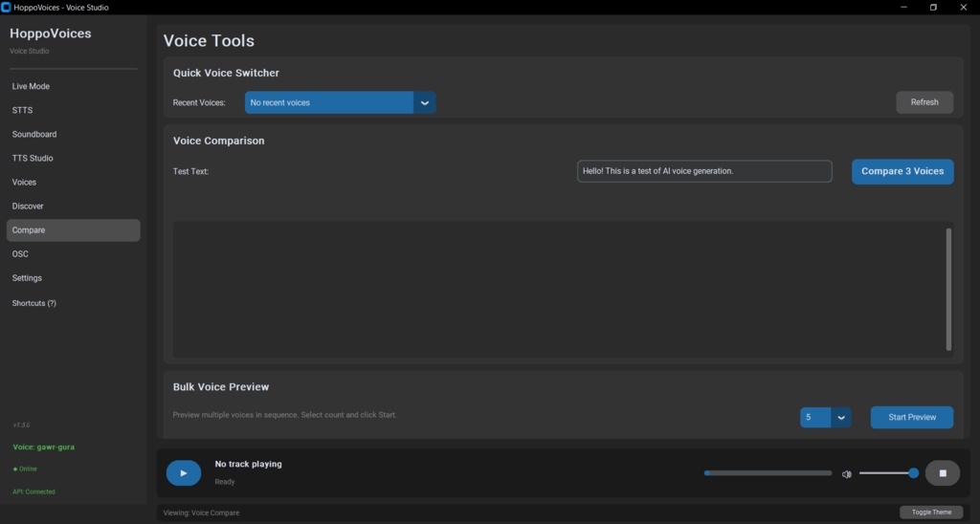Click Toggle Theme button
Image resolution: width=980 pixels, height=524 pixels.
[x=931, y=513]
